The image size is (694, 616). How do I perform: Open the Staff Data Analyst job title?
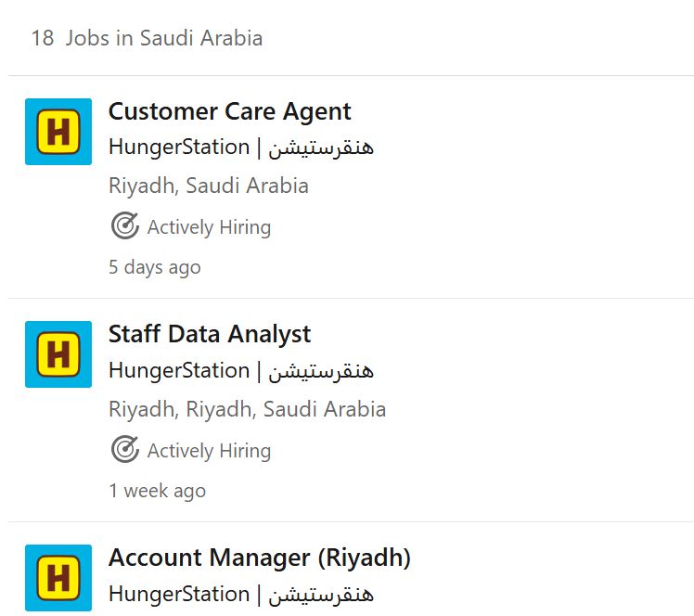(x=210, y=334)
